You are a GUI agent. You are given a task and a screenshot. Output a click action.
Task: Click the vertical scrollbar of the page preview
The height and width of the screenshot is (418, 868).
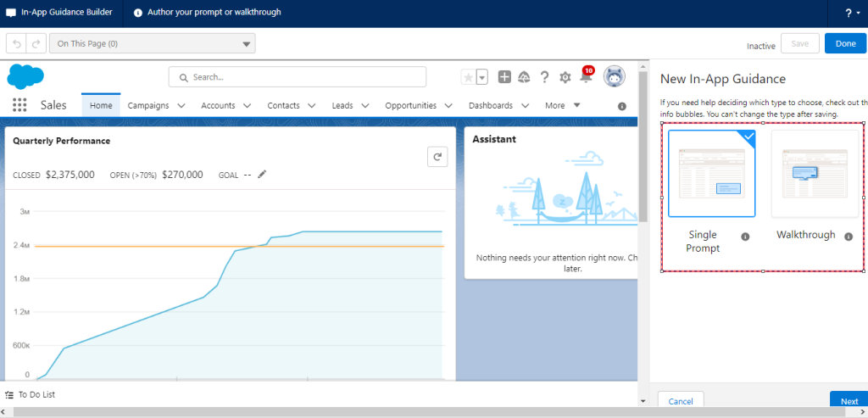pyautogui.click(x=643, y=147)
